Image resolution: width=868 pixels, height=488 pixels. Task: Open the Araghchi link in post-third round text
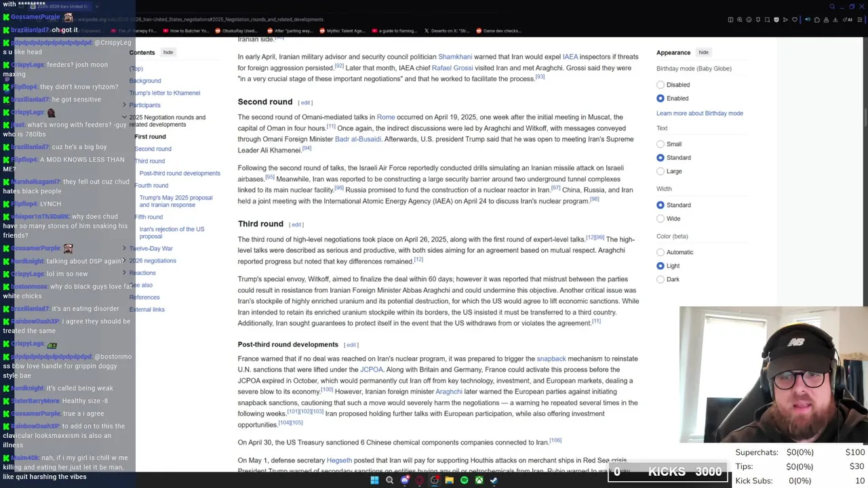[x=449, y=392]
